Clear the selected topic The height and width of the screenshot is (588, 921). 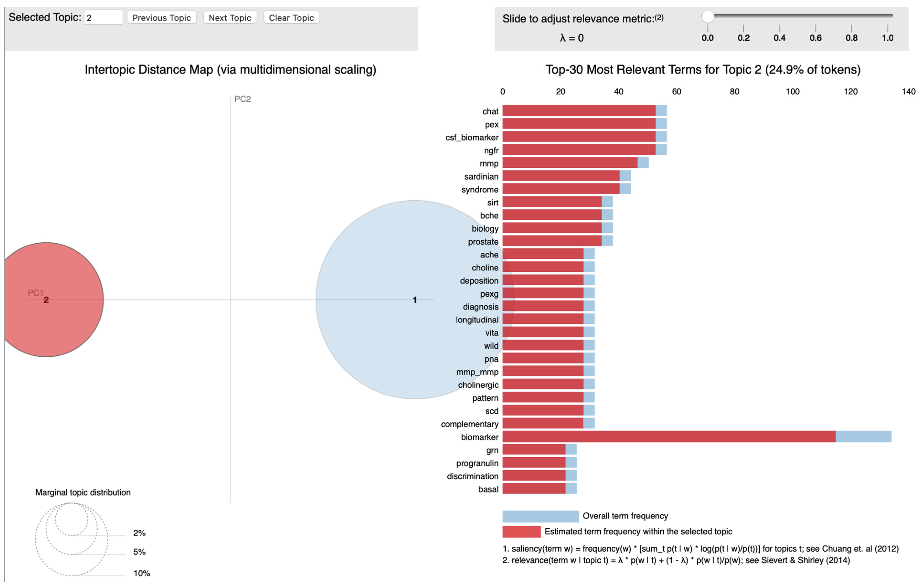pyautogui.click(x=291, y=18)
